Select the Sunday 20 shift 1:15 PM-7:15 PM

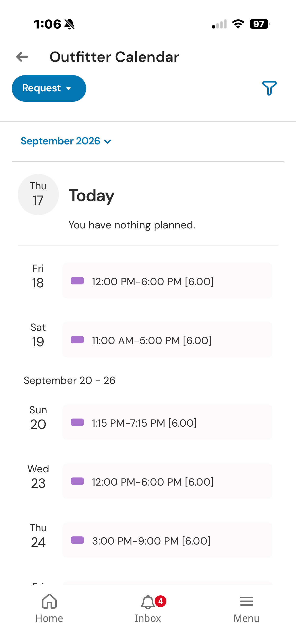tap(167, 422)
